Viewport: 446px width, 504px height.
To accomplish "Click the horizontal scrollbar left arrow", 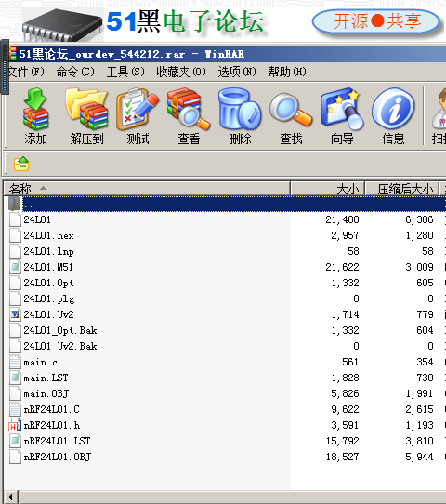I will (x=10, y=497).
